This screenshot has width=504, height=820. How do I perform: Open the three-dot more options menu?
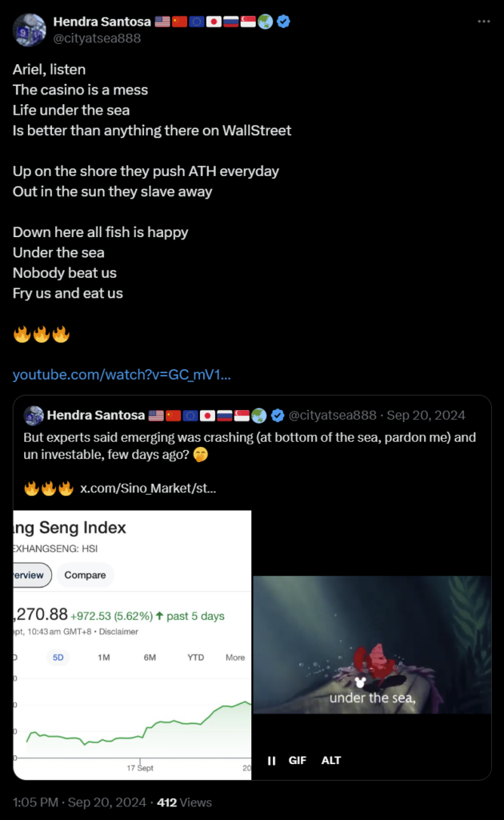[484, 22]
